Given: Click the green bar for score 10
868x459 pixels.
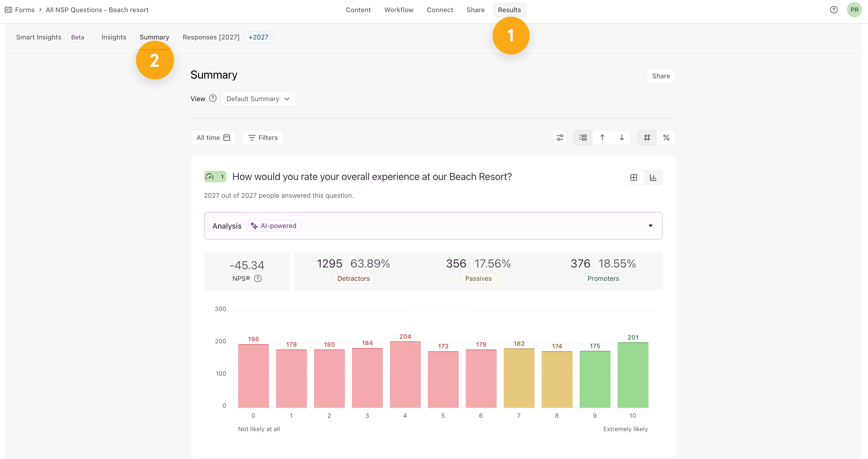Looking at the screenshot, I should (632, 375).
